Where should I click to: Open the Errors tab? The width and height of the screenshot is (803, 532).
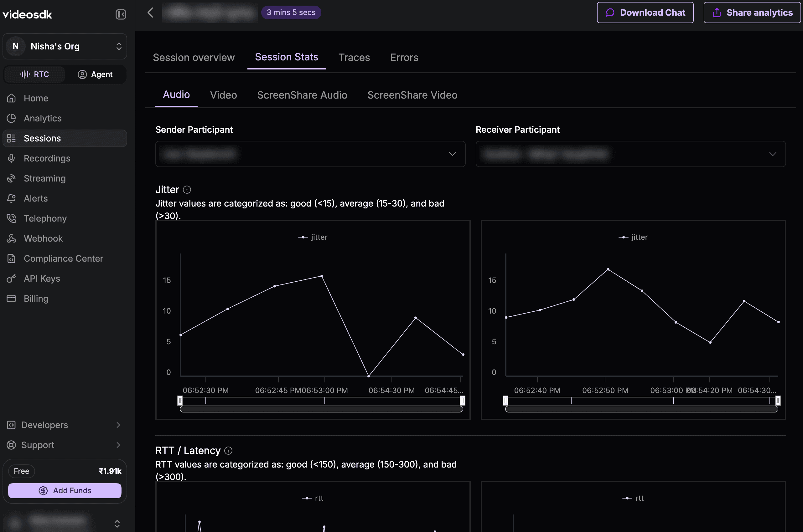pos(404,57)
